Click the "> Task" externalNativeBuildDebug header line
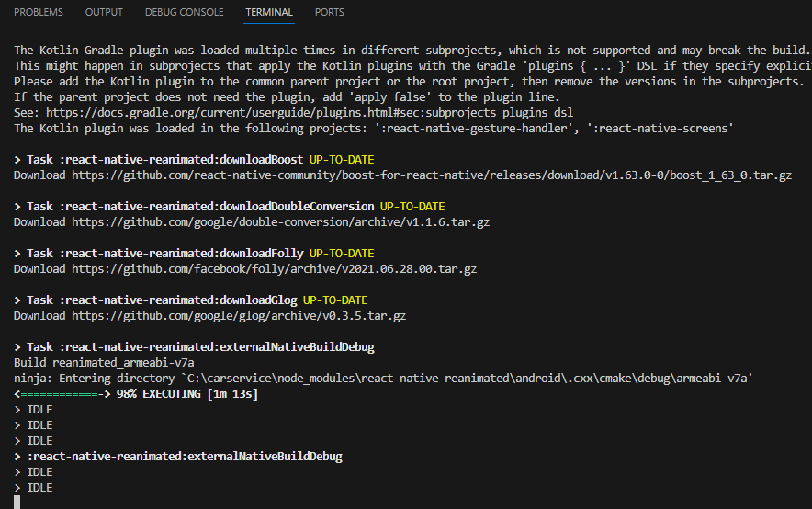This screenshot has height=509, width=812. tap(193, 347)
